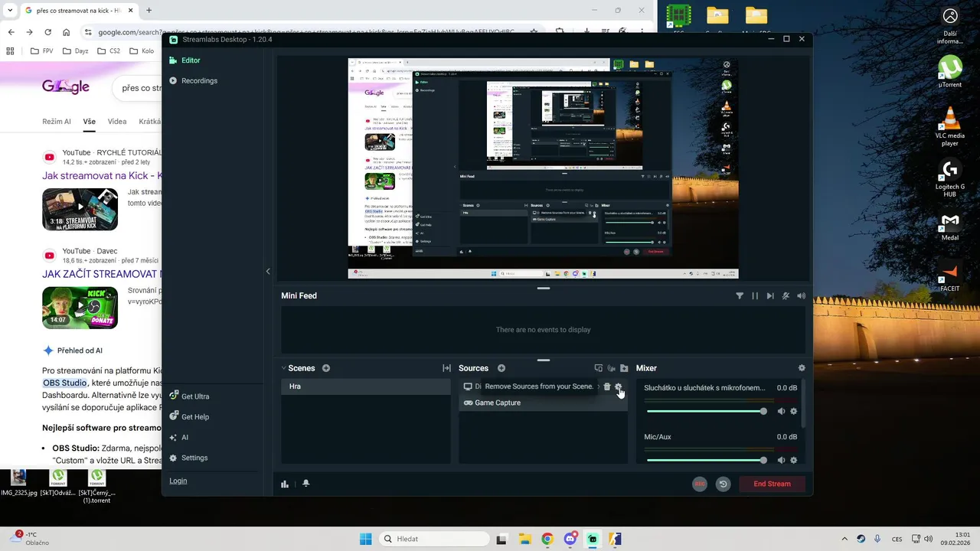Open settings gear for Sluchátko audio source
980x551 pixels.
click(x=793, y=411)
